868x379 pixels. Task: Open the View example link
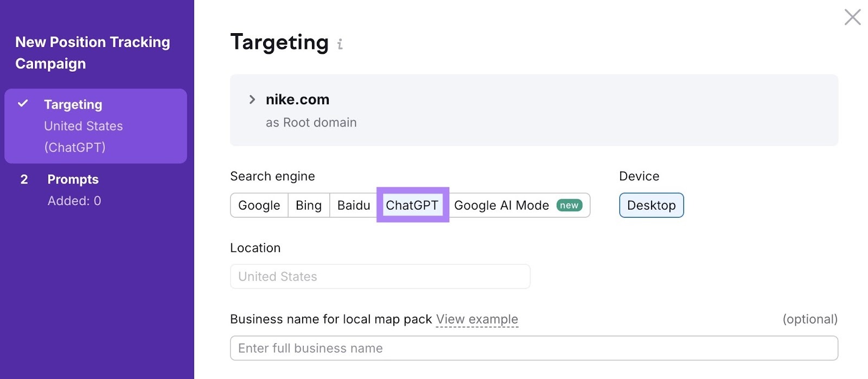[x=477, y=319]
